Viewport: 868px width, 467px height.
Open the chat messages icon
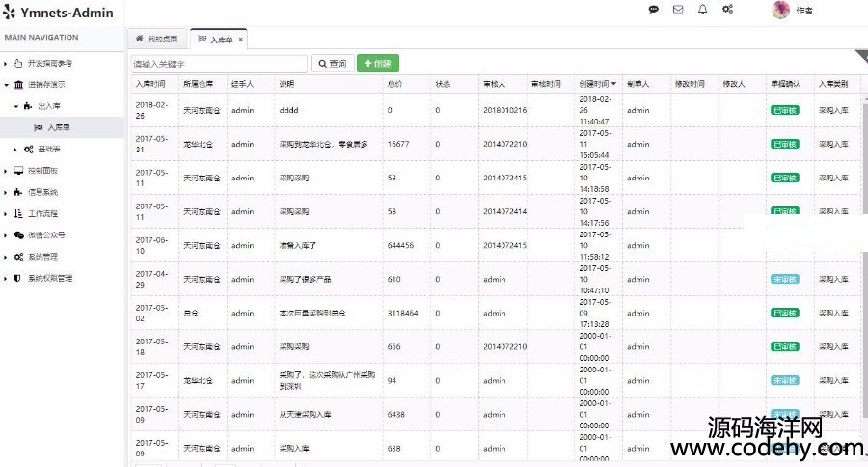click(654, 10)
